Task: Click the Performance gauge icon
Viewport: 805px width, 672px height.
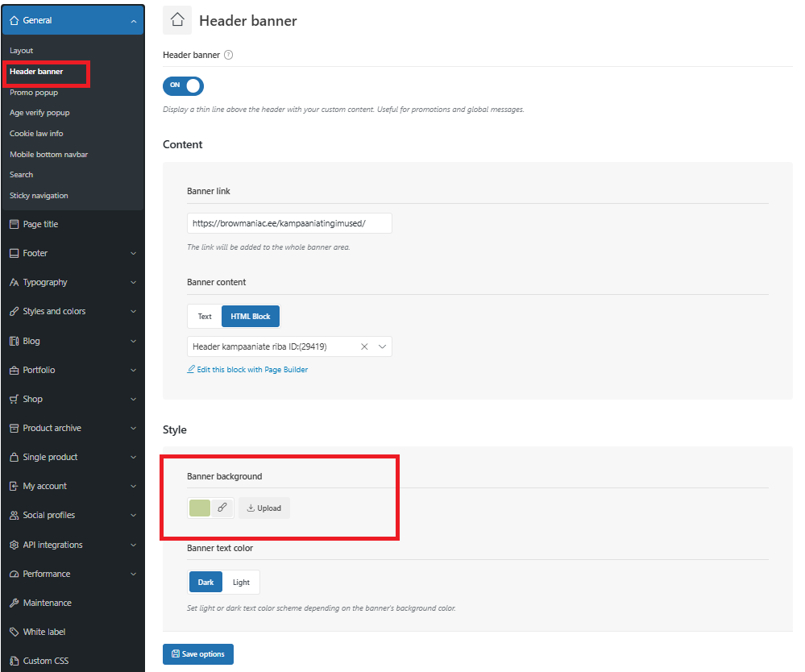Action: pos(15,574)
